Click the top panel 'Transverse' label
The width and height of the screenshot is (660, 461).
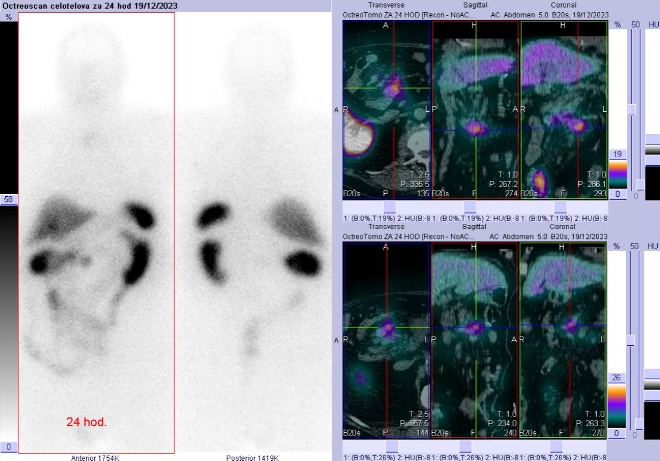click(386, 5)
